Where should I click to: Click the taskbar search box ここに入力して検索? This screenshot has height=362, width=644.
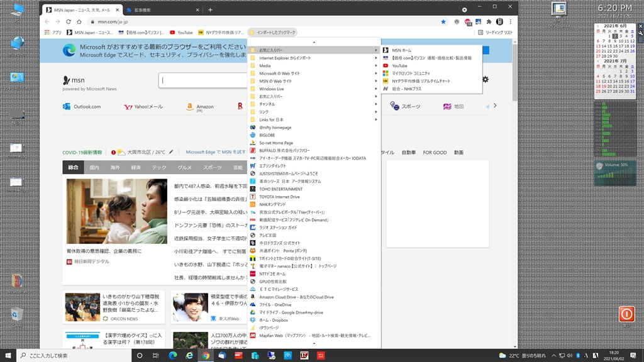point(74,356)
